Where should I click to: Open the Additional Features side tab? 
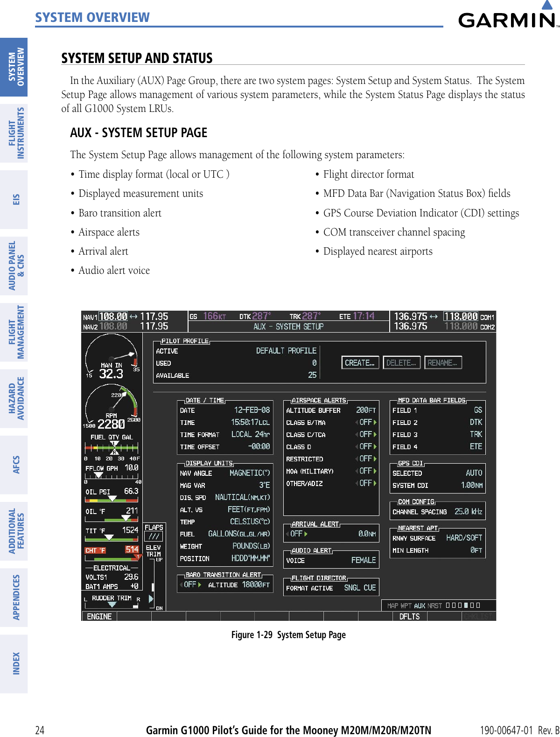(14, 531)
